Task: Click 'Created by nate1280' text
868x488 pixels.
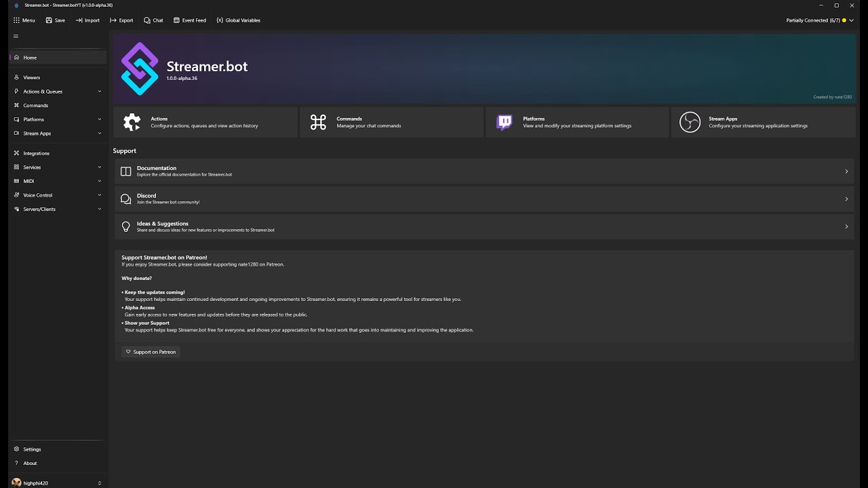Action: [832, 97]
